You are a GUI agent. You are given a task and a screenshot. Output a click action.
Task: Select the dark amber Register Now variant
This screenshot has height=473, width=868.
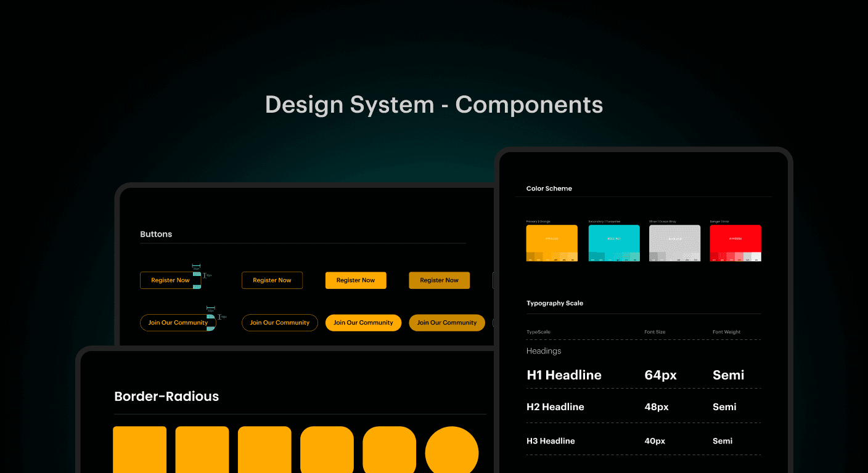point(439,280)
